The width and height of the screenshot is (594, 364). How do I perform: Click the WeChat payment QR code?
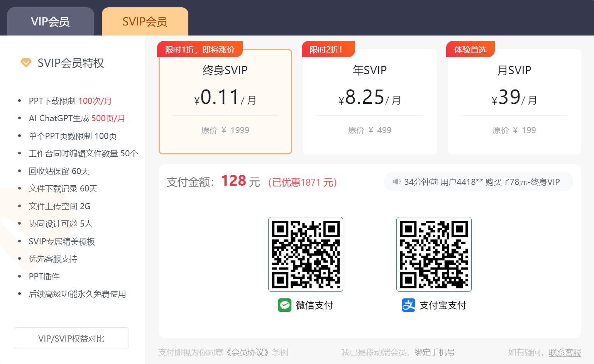tap(306, 254)
